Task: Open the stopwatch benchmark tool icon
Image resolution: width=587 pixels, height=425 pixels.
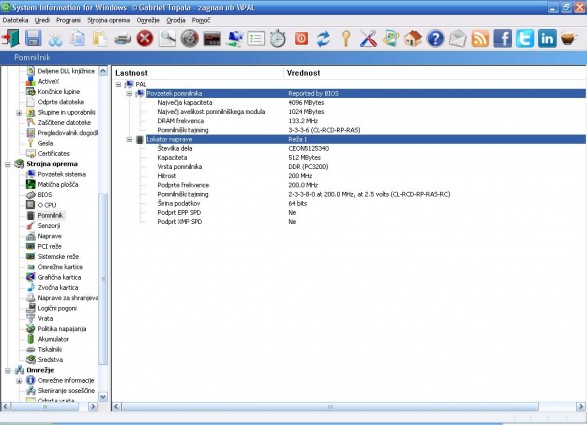Action: pyautogui.click(x=278, y=39)
